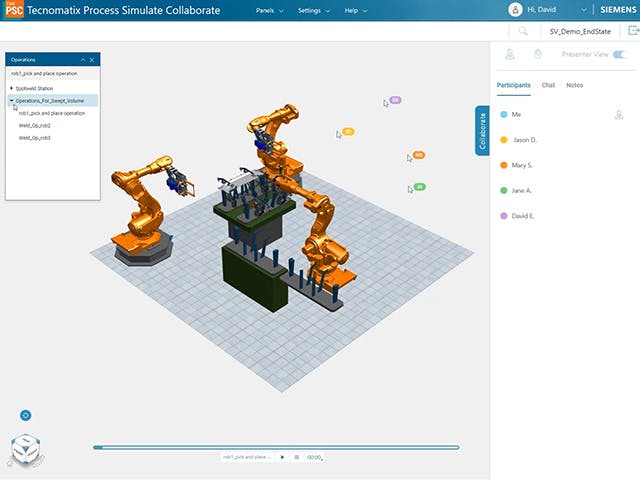
Task: Collapse the Operations_For_Swept_Volume tree node
Action: click(x=11, y=100)
